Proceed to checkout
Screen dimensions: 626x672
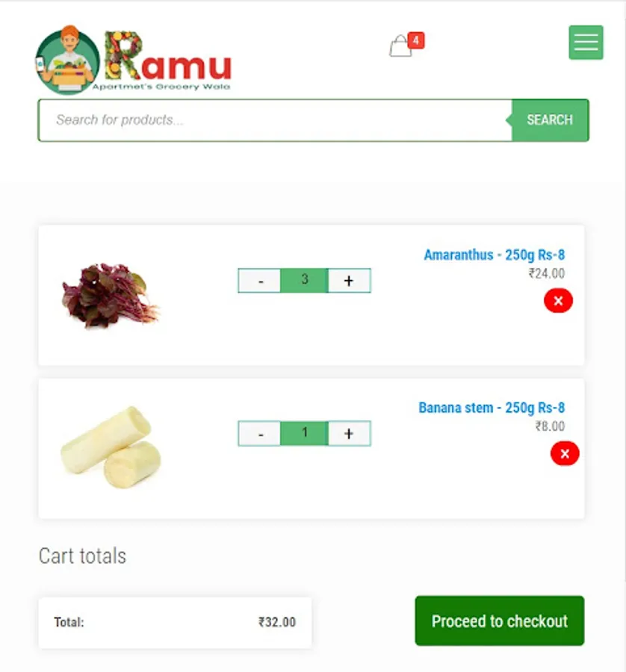pos(500,620)
